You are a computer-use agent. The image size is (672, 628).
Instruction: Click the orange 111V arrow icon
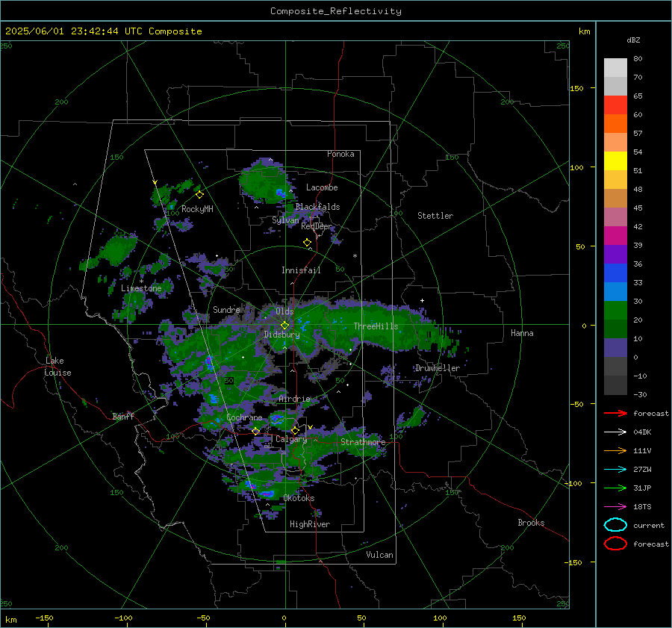point(615,450)
